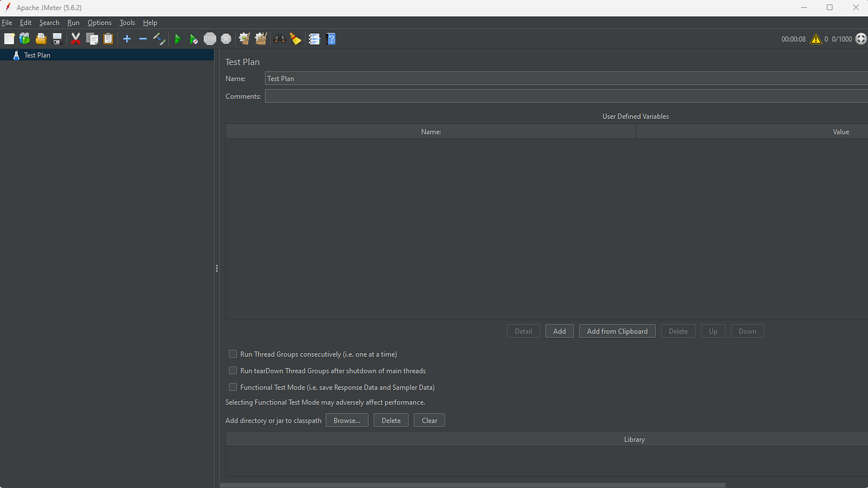Start test without pauses icon
Screen dimensions: 868x488
click(194, 39)
